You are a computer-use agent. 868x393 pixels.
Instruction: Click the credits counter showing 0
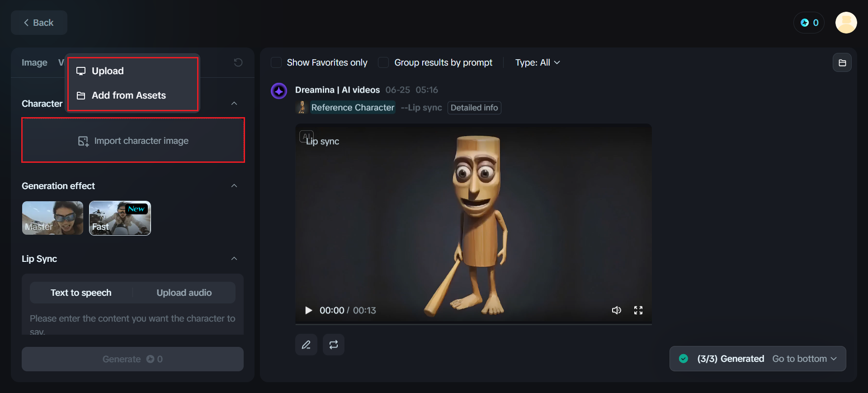(x=809, y=23)
